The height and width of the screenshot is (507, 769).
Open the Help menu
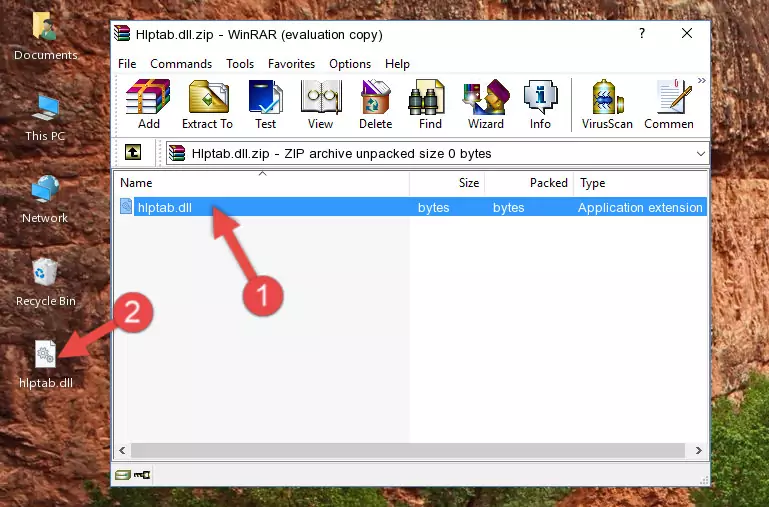tap(397, 64)
